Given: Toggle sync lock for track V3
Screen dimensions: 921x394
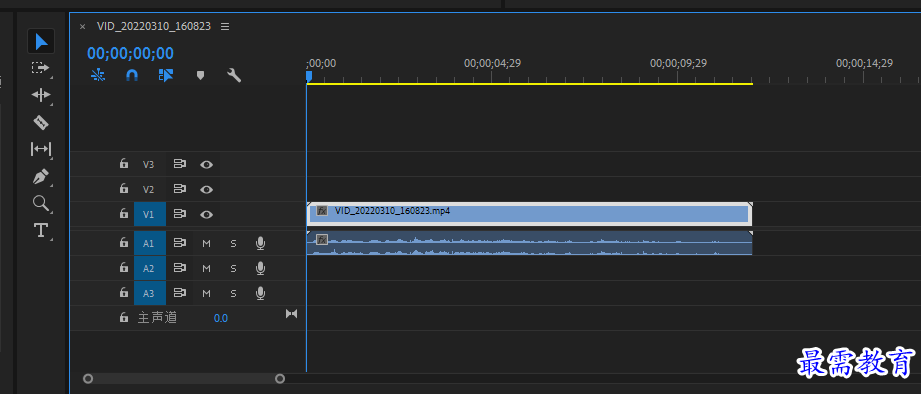Looking at the screenshot, I should [180, 164].
